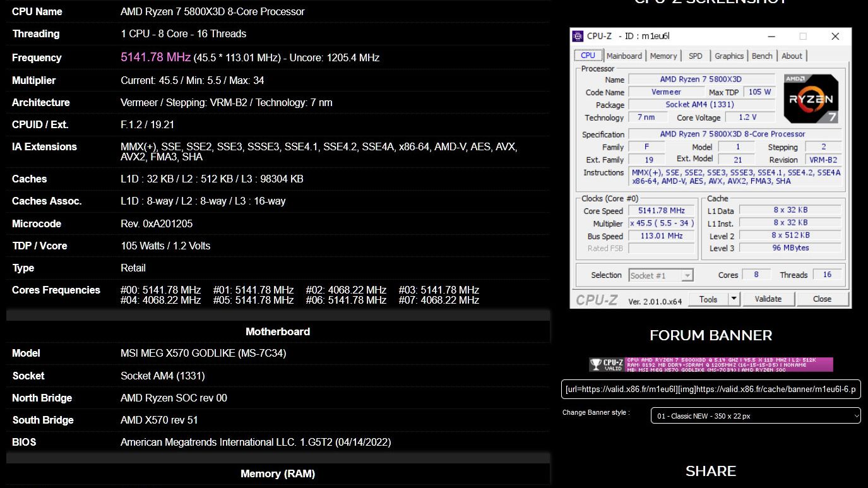Go to the SPD tab
The image size is (868, 488).
tap(696, 56)
